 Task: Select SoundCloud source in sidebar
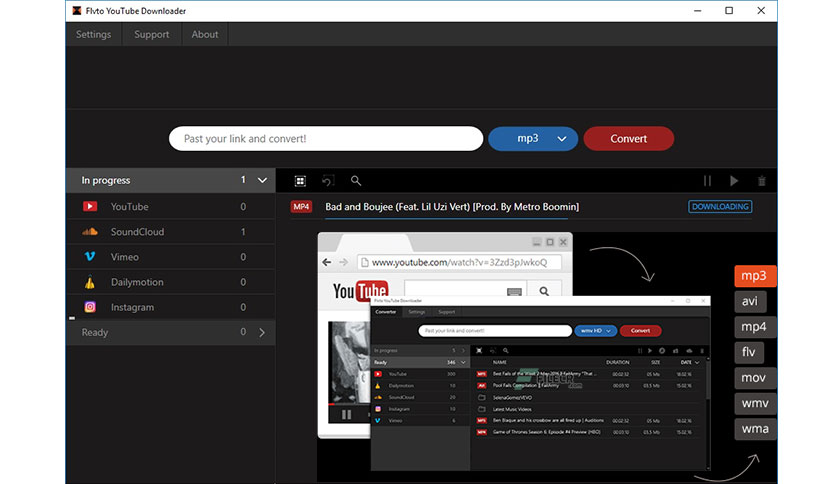137,232
